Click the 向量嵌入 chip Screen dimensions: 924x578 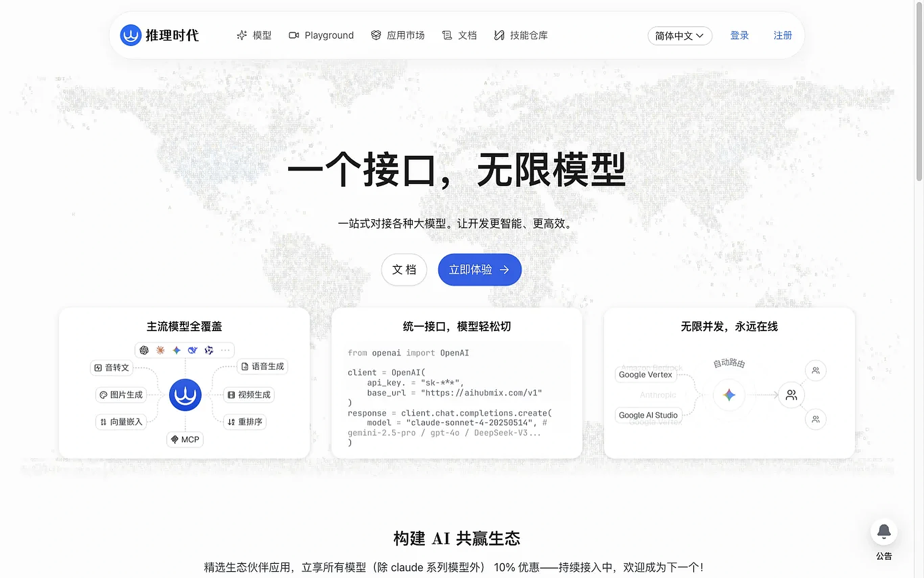point(121,422)
